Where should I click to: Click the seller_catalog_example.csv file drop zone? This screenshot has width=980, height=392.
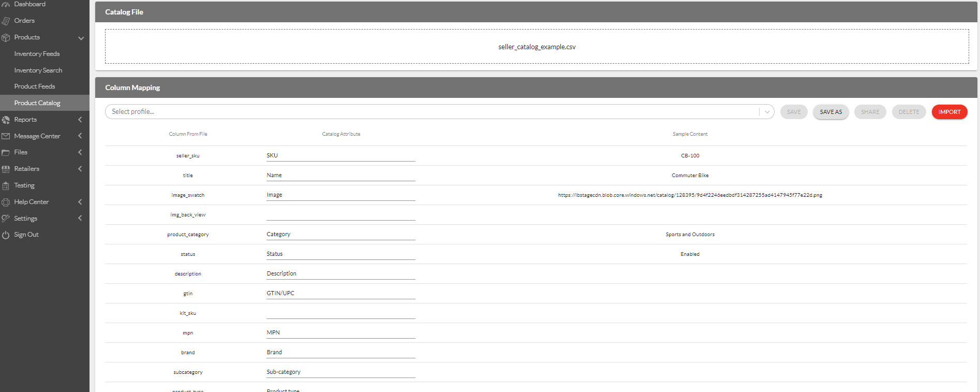coord(537,47)
